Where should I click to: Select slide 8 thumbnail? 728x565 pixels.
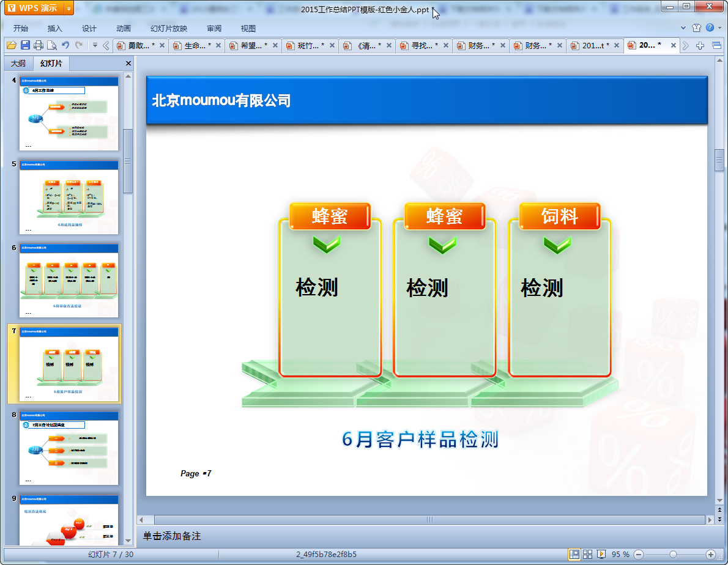coord(69,448)
